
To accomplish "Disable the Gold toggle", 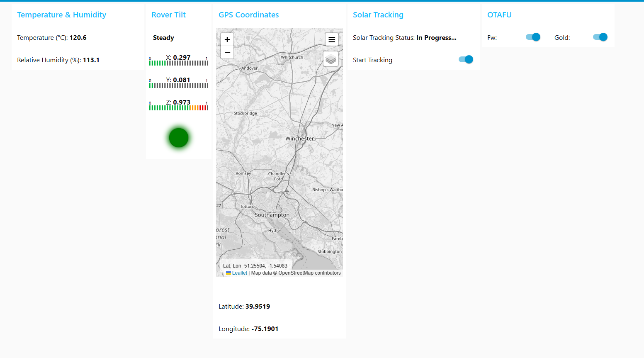I will pyautogui.click(x=600, y=37).
